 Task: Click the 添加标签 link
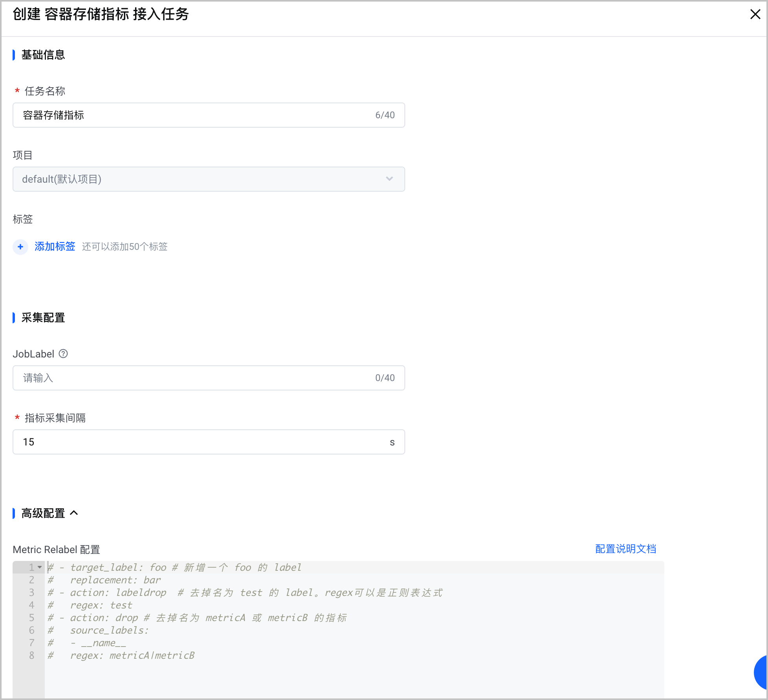pyautogui.click(x=55, y=246)
